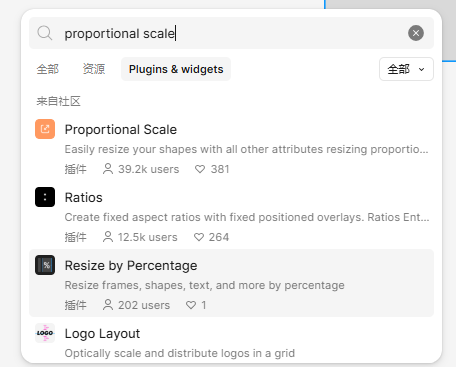Click the user icon beside 202 users

[108, 305]
